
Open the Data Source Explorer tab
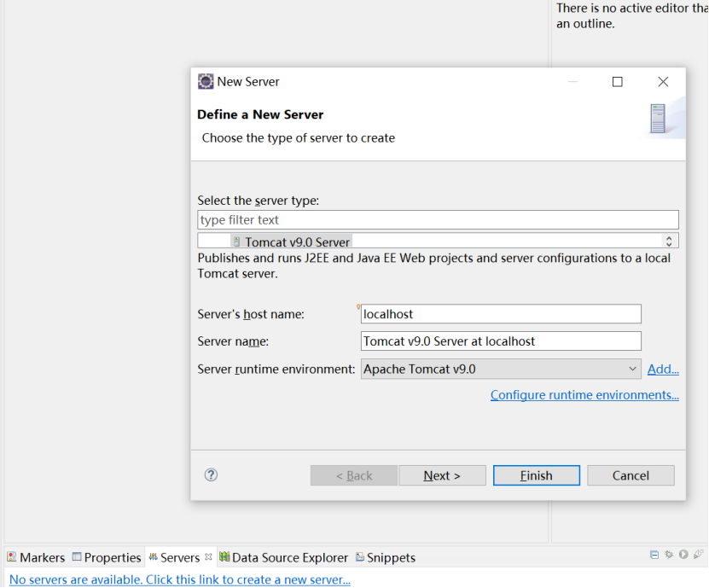283,557
